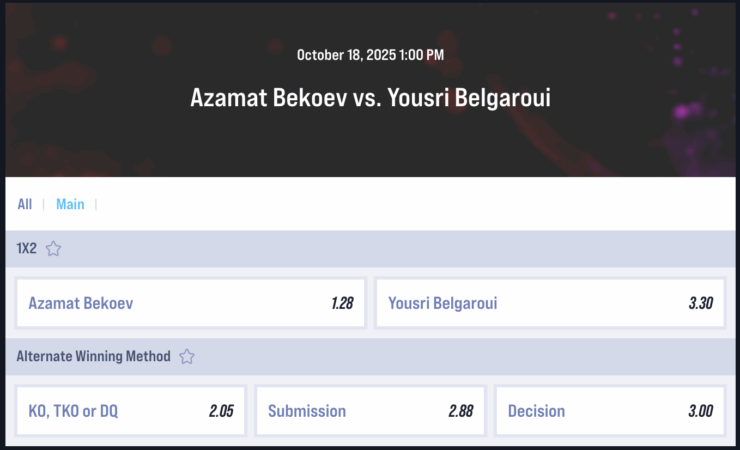Bet on Azamat Bekoev to win

(x=190, y=303)
